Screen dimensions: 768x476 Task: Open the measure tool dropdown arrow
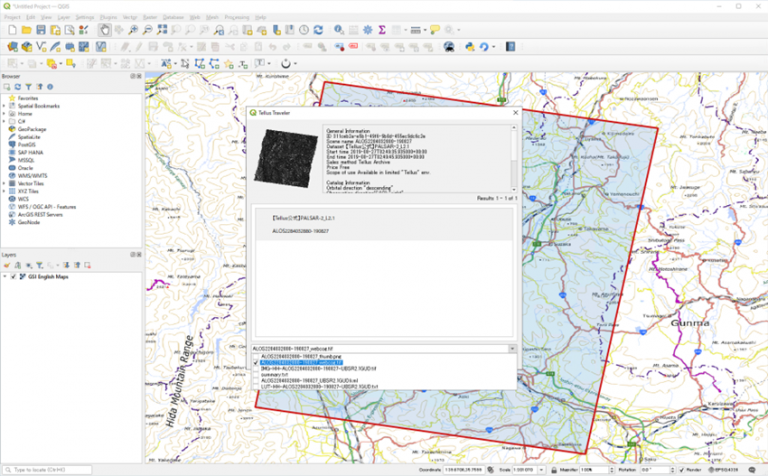pyautogui.click(x=425, y=30)
